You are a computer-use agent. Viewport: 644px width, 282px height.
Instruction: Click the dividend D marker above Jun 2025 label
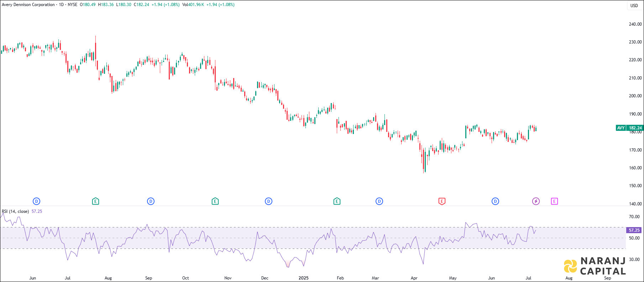point(495,201)
